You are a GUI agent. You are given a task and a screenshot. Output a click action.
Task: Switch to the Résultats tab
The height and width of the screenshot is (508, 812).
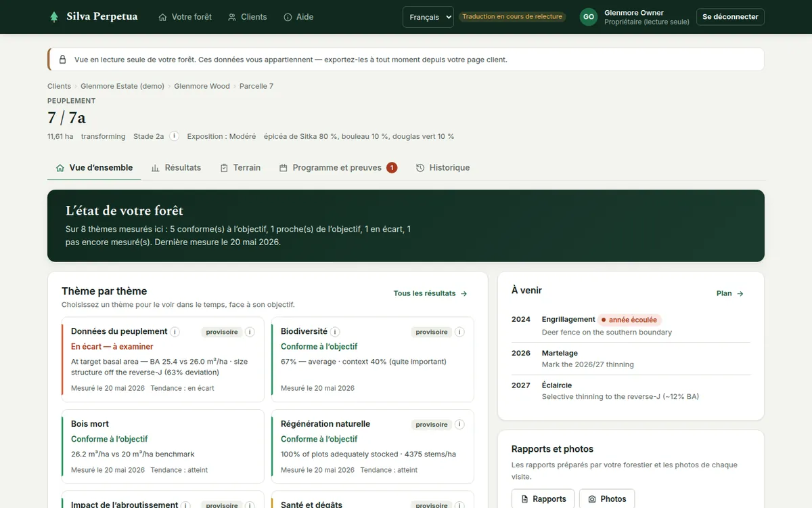point(176,167)
